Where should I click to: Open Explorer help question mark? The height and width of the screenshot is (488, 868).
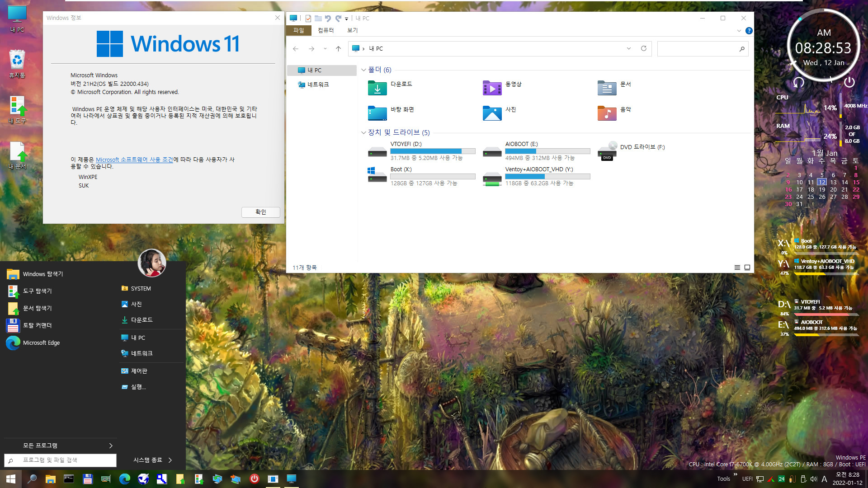coord(749,31)
